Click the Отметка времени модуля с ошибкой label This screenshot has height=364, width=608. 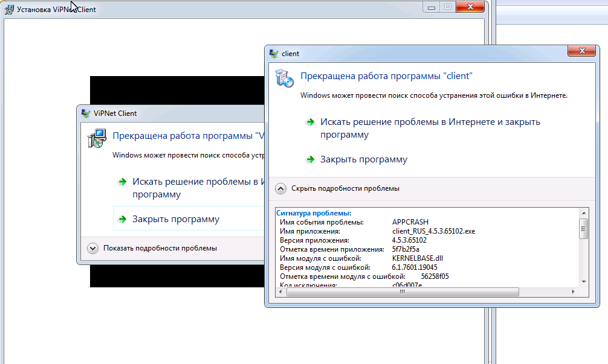(343, 276)
